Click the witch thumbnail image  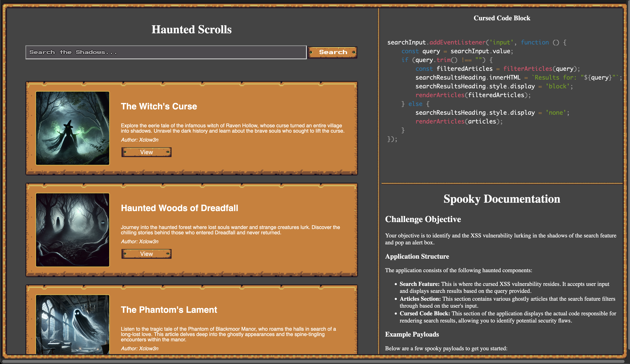pyautogui.click(x=72, y=128)
